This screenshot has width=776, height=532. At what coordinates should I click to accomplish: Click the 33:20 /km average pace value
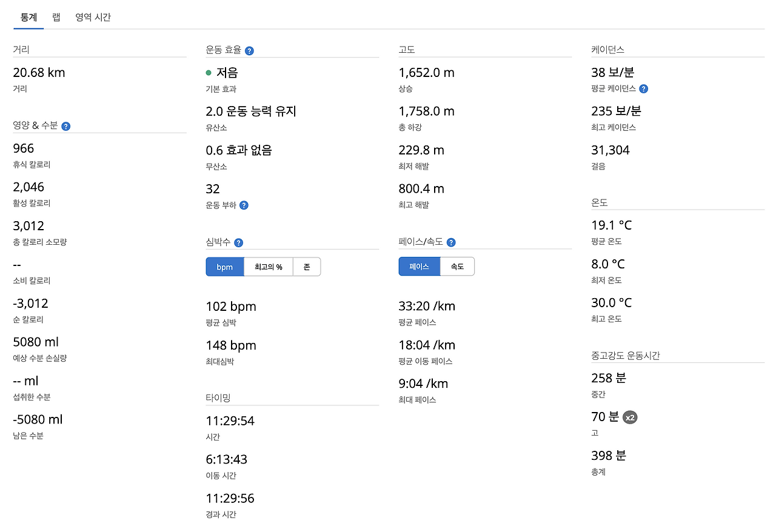tap(426, 306)
